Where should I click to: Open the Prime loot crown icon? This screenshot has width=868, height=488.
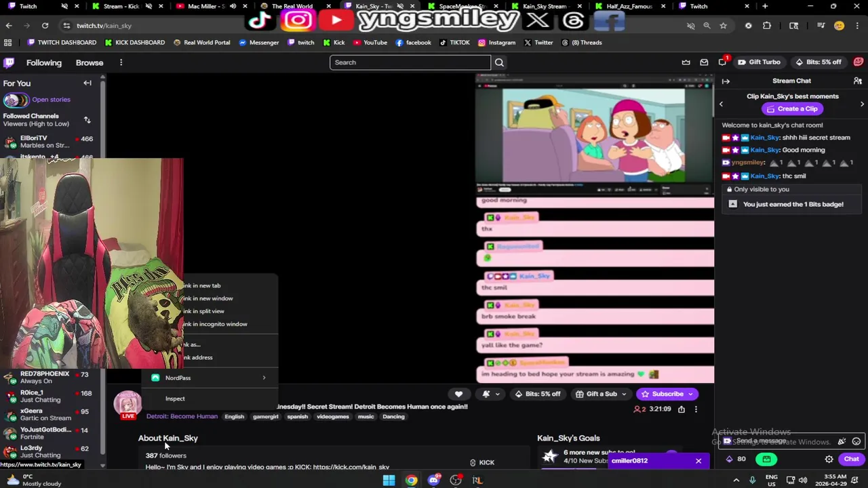686,62
